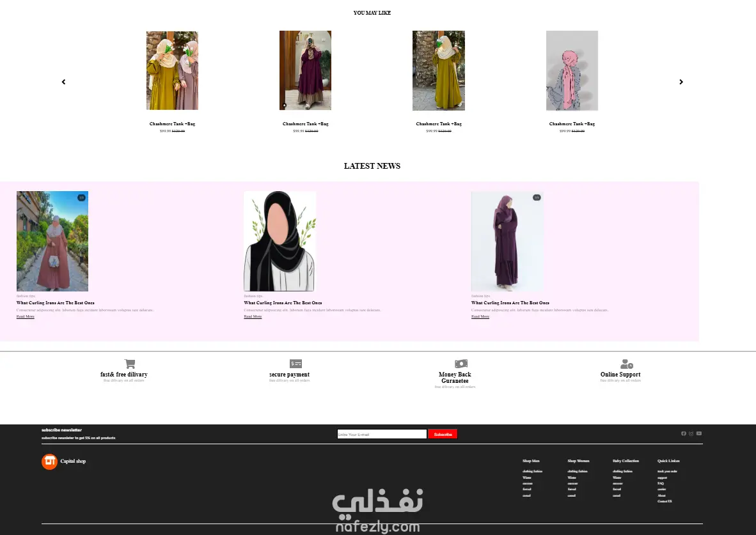Click the Money Back Guarantee cash icon
The image size is (756, 535).
click(461, 364)
